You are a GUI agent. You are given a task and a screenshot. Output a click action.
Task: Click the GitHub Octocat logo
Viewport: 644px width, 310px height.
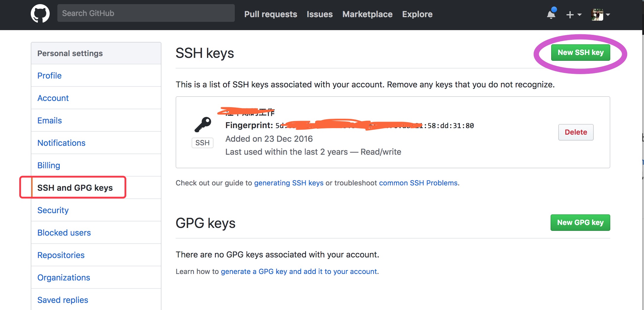pyautogui.click(x=40, y=14)
